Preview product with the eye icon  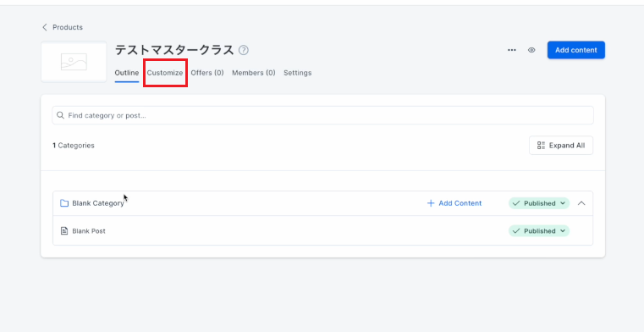tap(531, 50)
